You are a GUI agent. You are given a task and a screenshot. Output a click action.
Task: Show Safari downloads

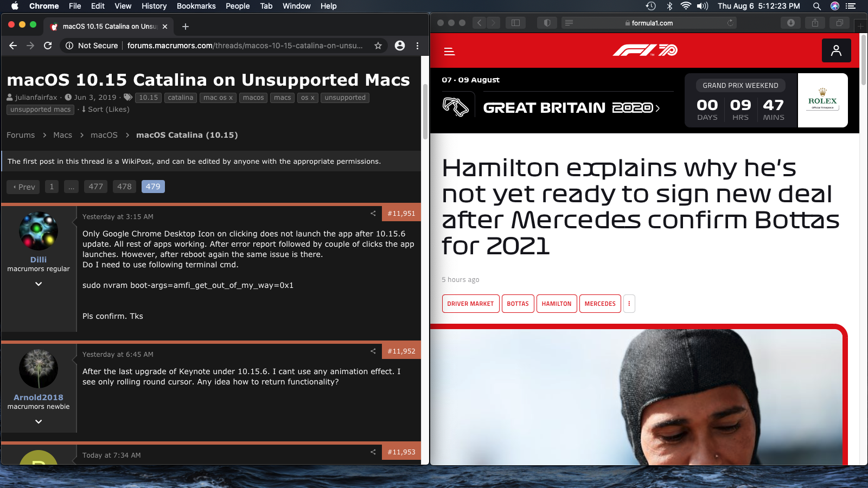pos(791,23)
